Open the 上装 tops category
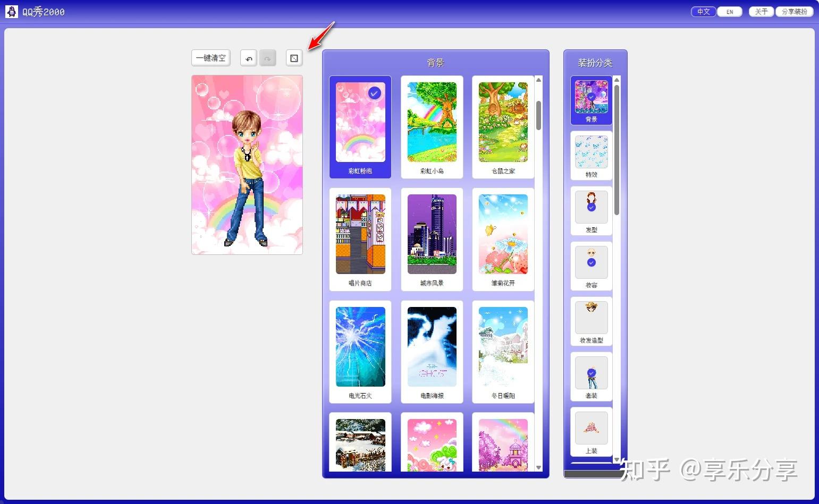The height and width of the screenshot is (504, 819). [591, 432]
